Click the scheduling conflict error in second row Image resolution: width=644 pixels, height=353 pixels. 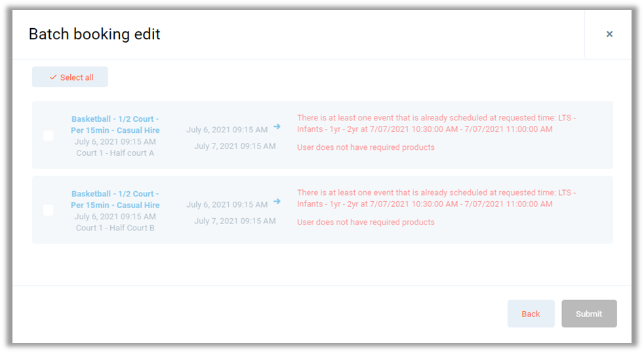(436, 198)
